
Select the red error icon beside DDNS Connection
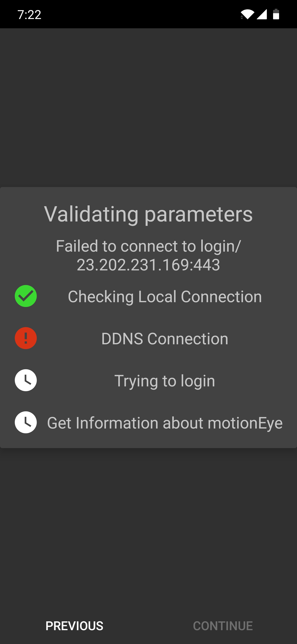tap(26, 338)
